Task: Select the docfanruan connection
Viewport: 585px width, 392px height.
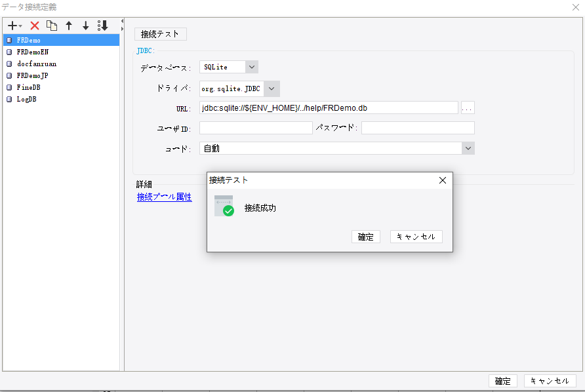Action: [x=61, y=64]
